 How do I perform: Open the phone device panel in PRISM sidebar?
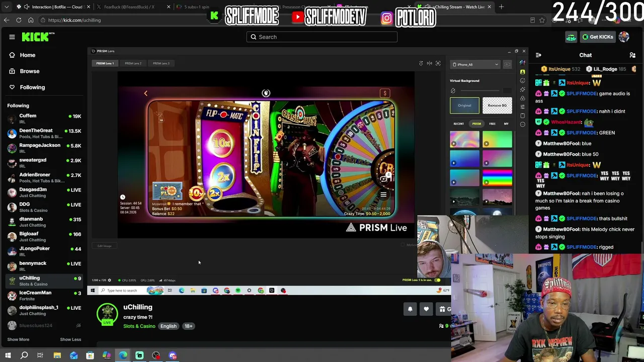click(x=522, y=116)
